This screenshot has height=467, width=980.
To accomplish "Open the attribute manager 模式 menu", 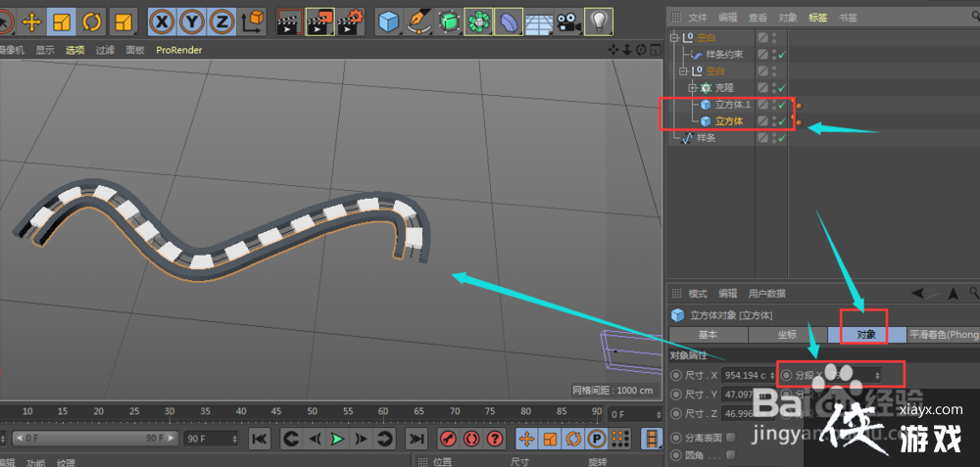I will tap(698, 294).
